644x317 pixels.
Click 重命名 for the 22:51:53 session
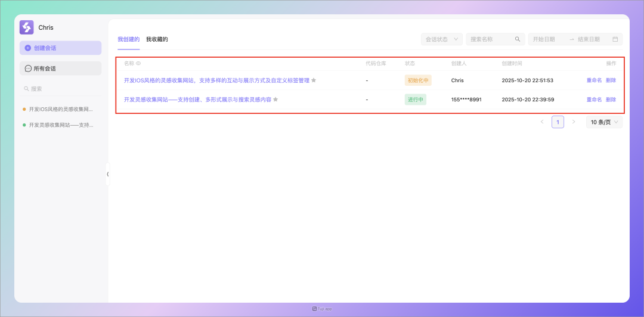coord(594,80)
